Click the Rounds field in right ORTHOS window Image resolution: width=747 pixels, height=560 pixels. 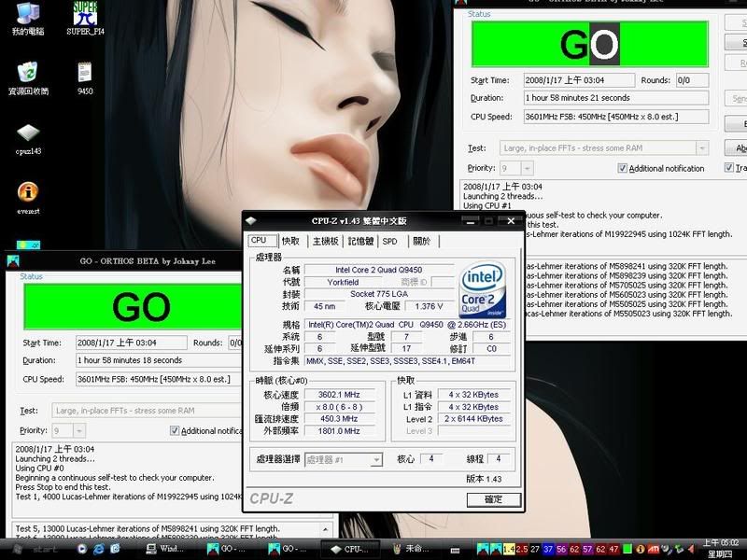(692, 80)
